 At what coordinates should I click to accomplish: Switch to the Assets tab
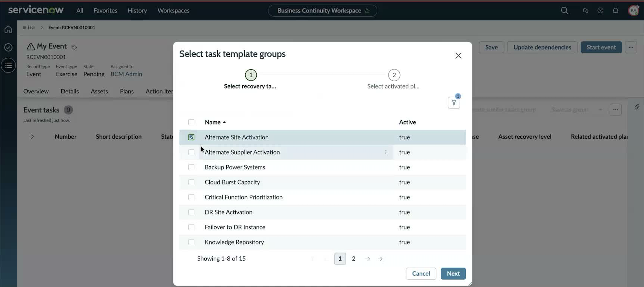(x=99, y=91)
